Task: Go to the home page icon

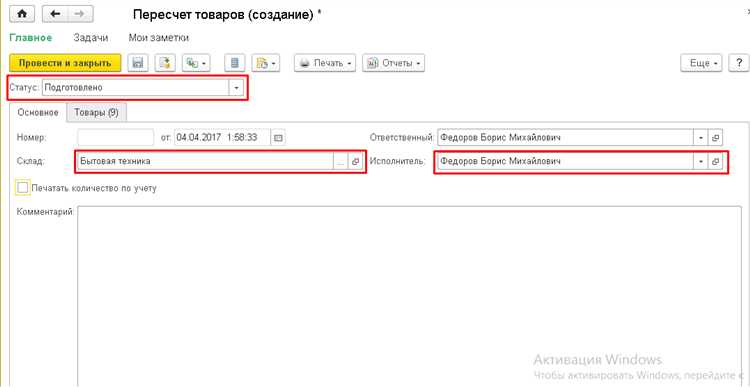Action: point(22,14)
